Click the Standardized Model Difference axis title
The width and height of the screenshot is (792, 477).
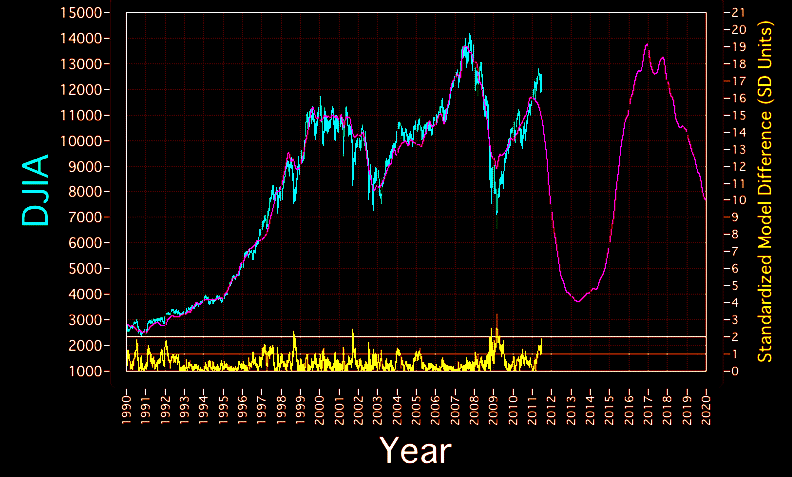pos(765,192)
